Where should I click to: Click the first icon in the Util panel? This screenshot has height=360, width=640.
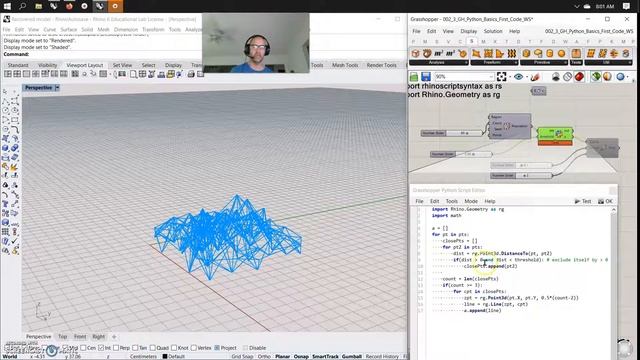click(591, 53)
